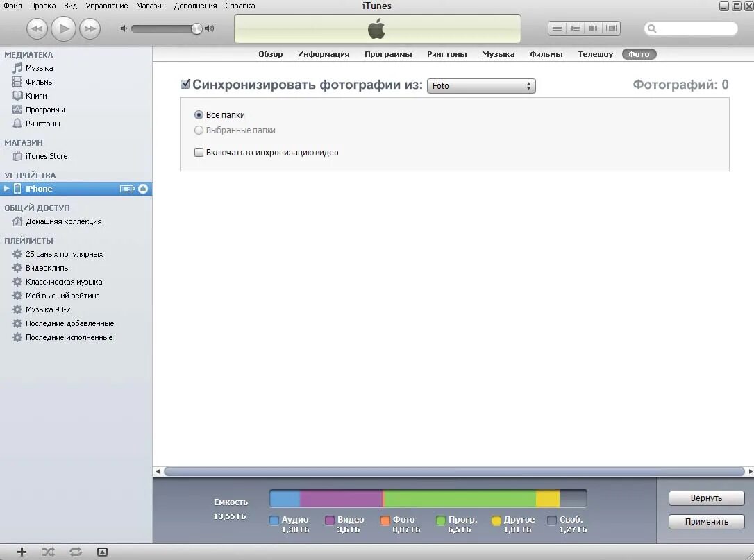This screenshot has width=754, height=560.
Task: Switch to the Информация tab
Action: point(324,54)
